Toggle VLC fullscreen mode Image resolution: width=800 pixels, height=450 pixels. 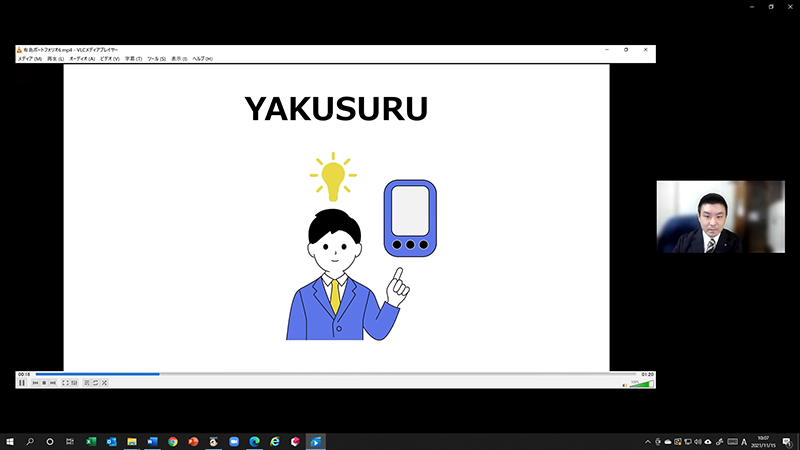coord(66,383)
